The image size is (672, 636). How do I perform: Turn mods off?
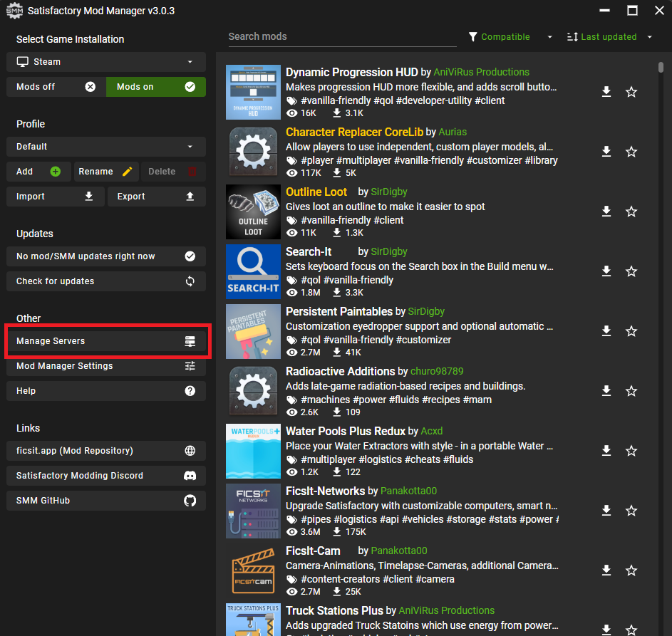pyautogui.click(x=56, y=87)
